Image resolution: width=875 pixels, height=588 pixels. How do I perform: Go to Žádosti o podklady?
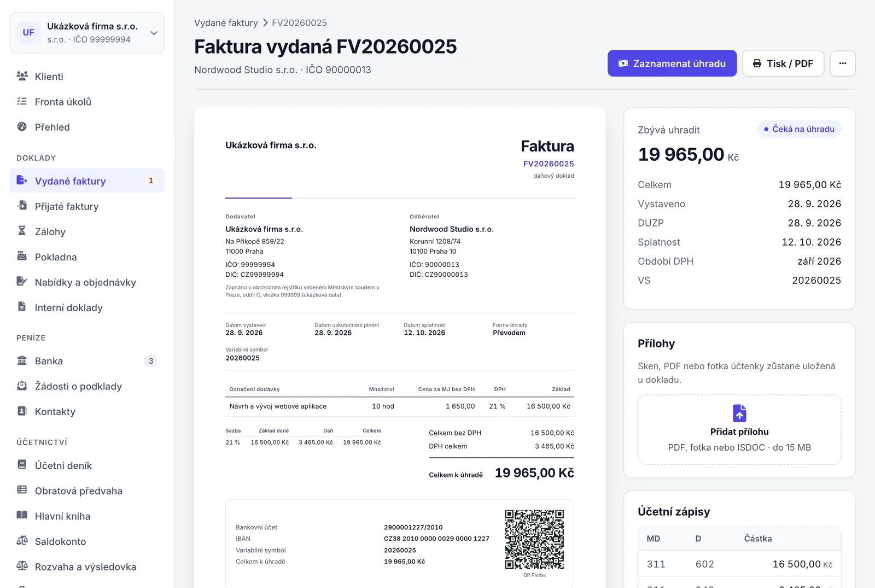point(87,386)
